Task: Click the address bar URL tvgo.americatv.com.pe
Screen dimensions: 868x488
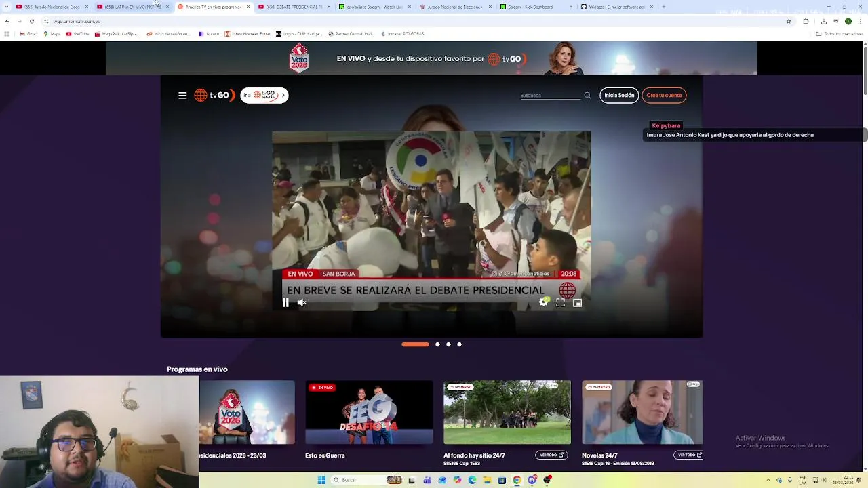Action: (77, 21)
